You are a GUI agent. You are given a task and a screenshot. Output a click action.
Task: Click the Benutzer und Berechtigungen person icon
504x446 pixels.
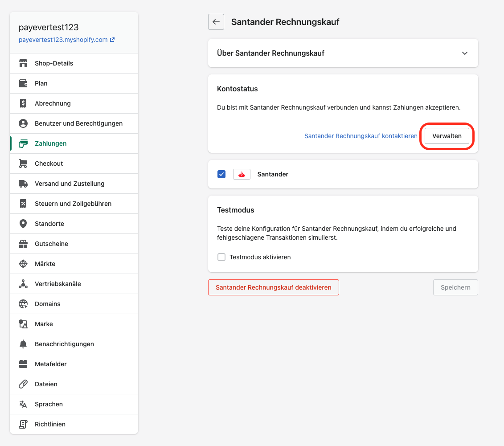click(23, 123)
